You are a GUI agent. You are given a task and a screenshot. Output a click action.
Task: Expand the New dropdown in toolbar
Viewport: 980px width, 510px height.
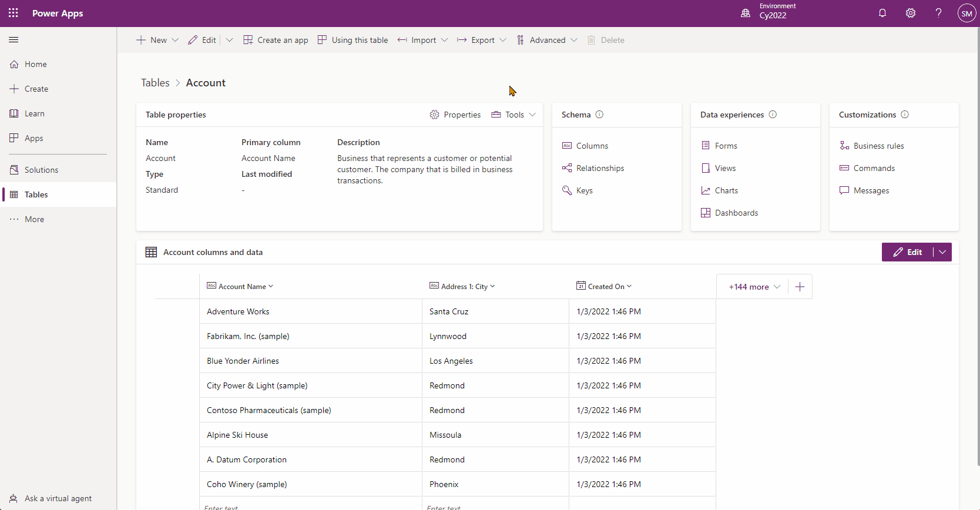[175, 40]
